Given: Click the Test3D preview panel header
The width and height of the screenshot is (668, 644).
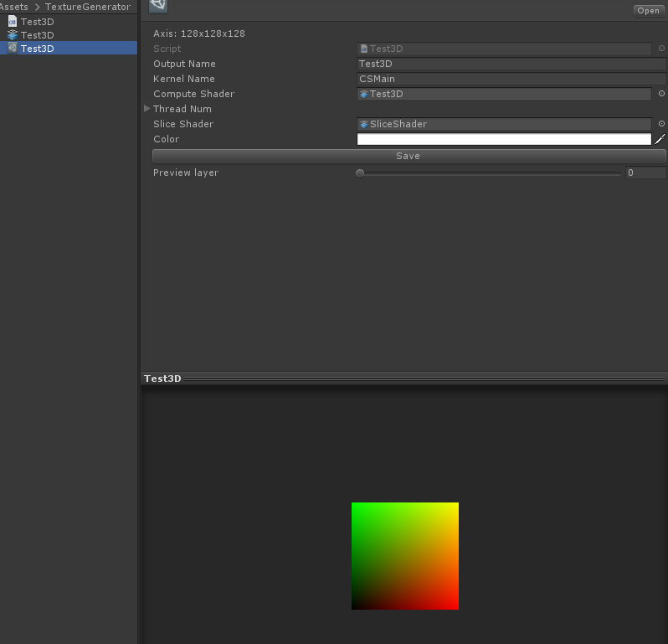Looking at the screenshot, I should [x=403, y=379].
